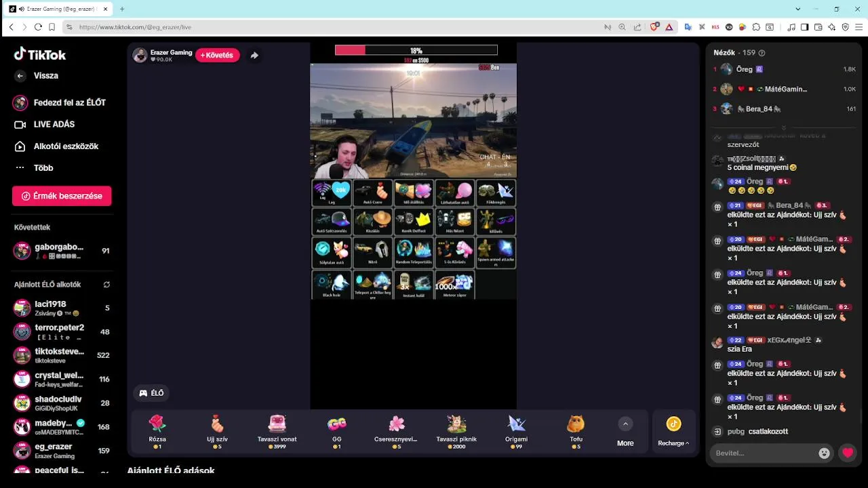
Task: Bookmark this page icon
Action: pos(52,27)
